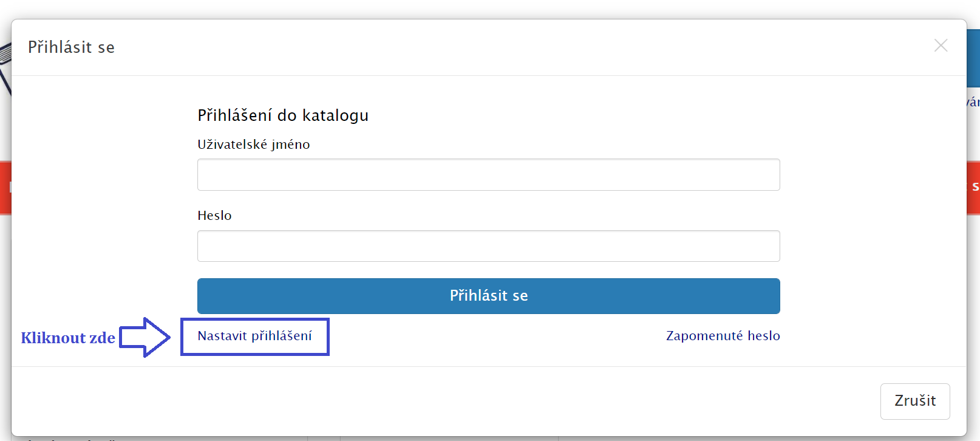Focus the Heslo password field
The width and height of the screenshot is (980, 441).
(x=488, y=246)
